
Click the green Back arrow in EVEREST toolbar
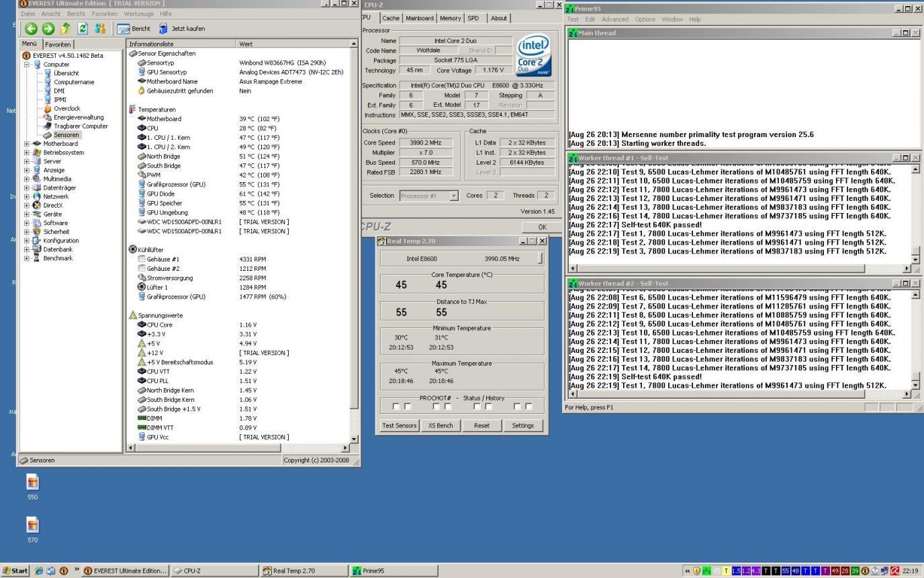coord(31,28)
